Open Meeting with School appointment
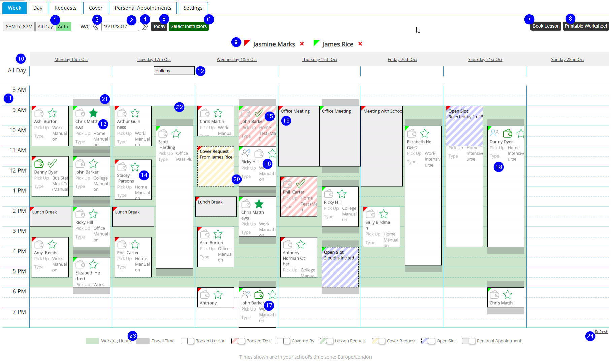Image resolution: width=611 pixels, height=364 pixels. point(382,146)
